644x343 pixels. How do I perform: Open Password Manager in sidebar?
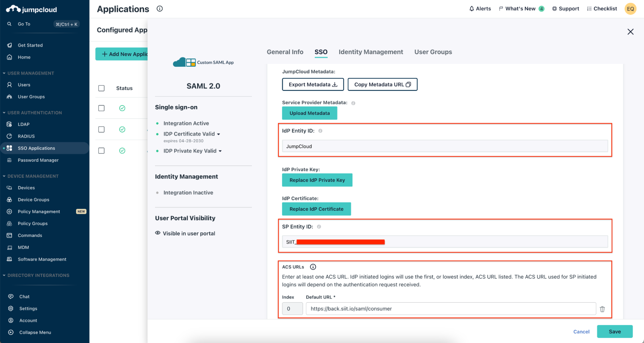click(38, 160)
